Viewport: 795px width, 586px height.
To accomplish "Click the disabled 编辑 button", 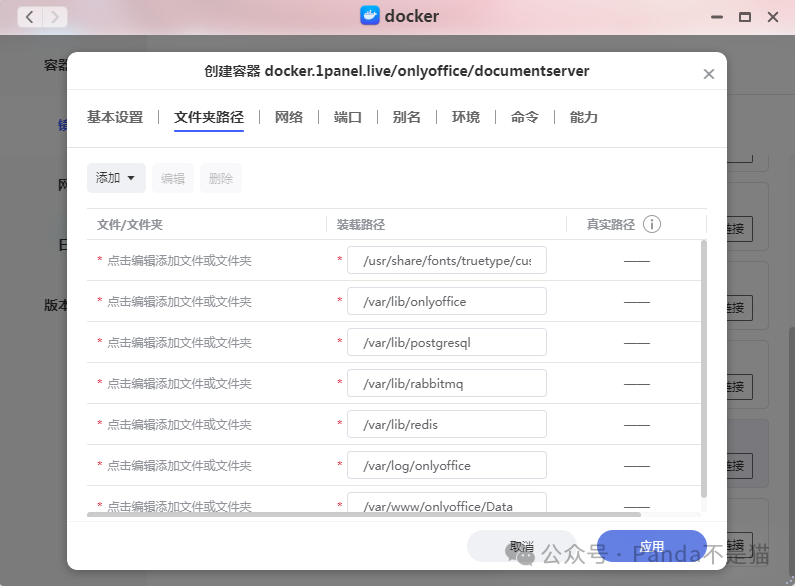I will 173,178.
